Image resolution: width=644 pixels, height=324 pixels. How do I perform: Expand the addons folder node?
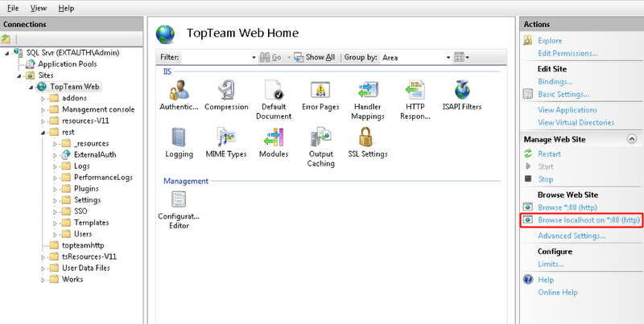[x=43, y=98]
